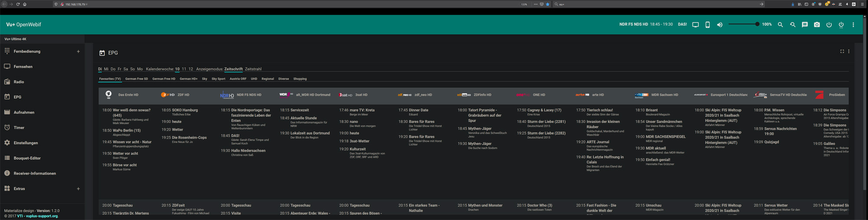The width and height of the screenshot is (868, 220).
Task: Select Regional bouquet tab
Action: (268, 79)
